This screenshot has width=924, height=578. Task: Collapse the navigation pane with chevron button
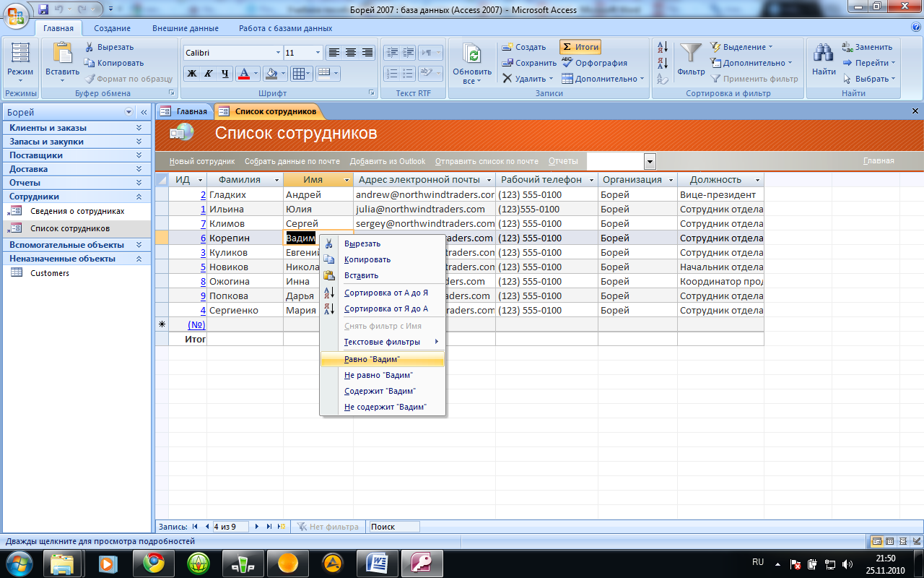(x=144, y=112)
